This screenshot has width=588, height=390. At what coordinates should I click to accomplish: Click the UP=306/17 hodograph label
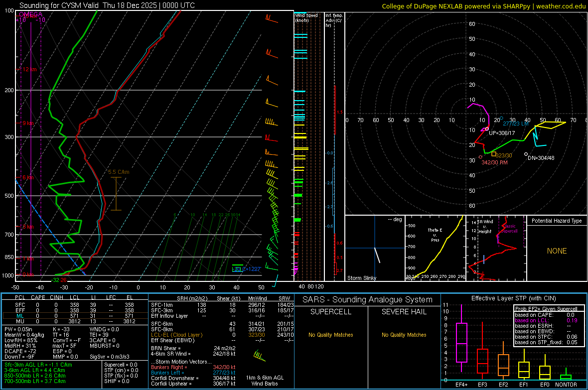tap(502, 133)
